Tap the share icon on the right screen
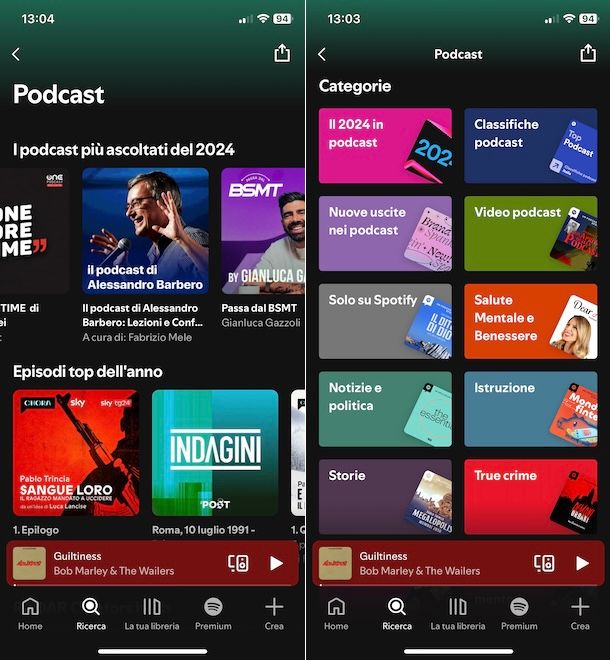The width and height of the screenshot is (610, 660). click(x=588, y=53)
